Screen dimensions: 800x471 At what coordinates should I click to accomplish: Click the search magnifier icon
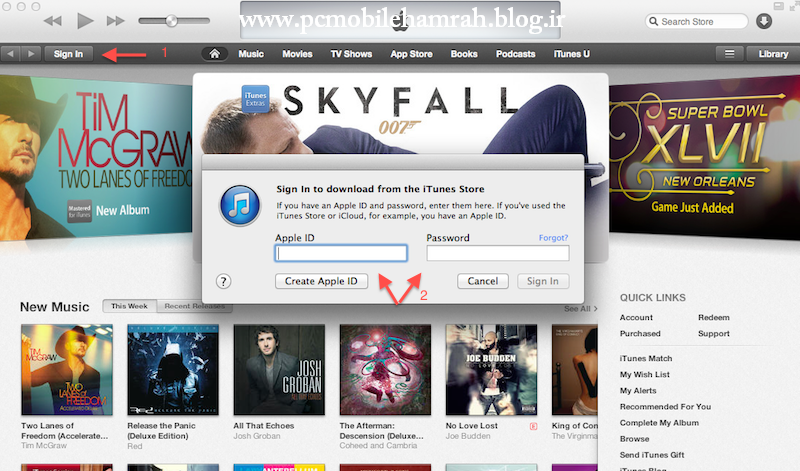pyautogui.click(x=654, y=21)
